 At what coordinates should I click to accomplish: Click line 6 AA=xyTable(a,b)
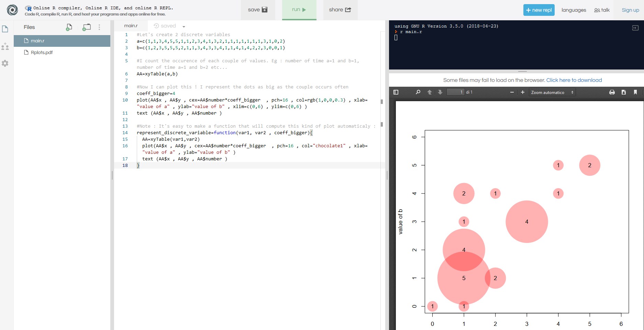[157, 74]
